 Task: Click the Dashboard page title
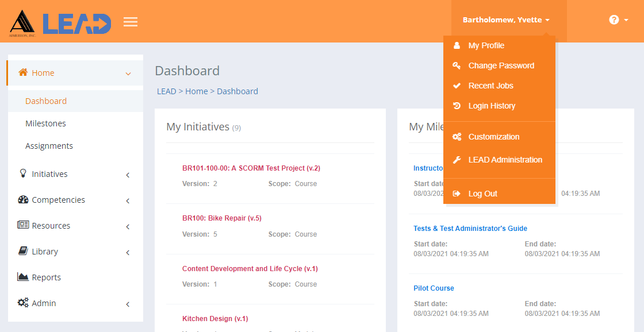coord(187,71)
